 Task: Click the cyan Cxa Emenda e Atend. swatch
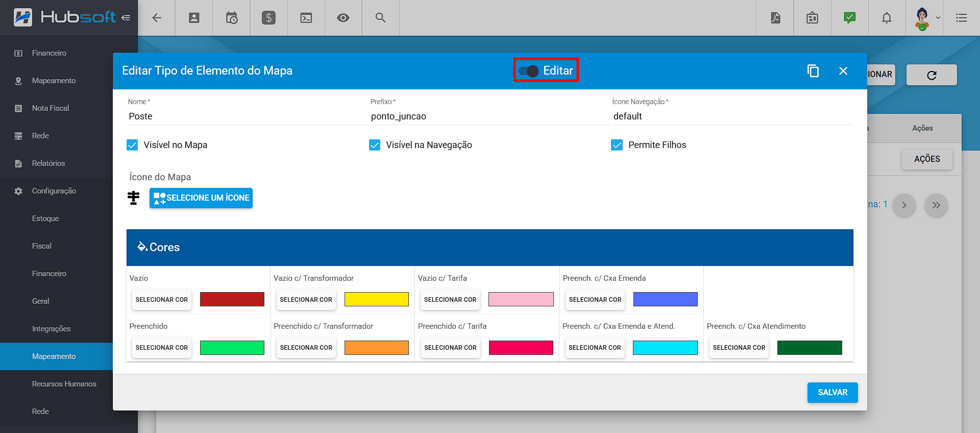pyautogui.click(x=666, y=348)
